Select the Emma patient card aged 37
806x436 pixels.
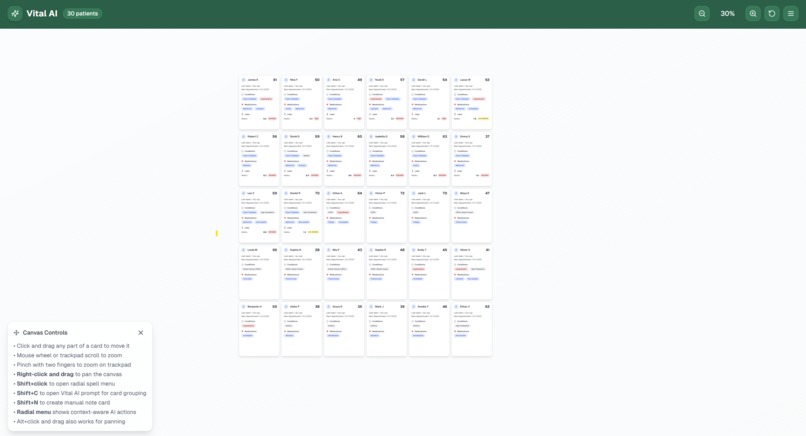(x=471, y=157)
